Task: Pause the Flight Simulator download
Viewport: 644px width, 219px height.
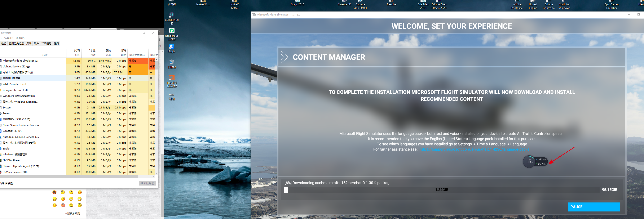Action: pos(594,207)
